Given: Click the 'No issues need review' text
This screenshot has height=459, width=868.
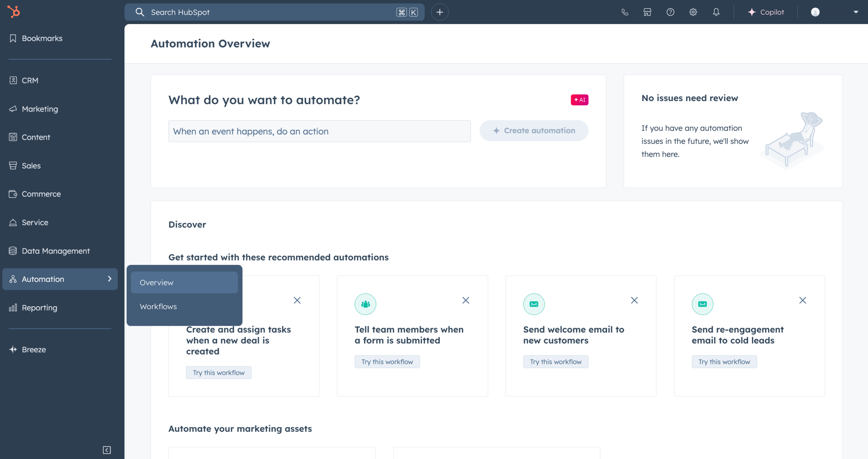Looking at the screenshot, I should pos(690,98).
